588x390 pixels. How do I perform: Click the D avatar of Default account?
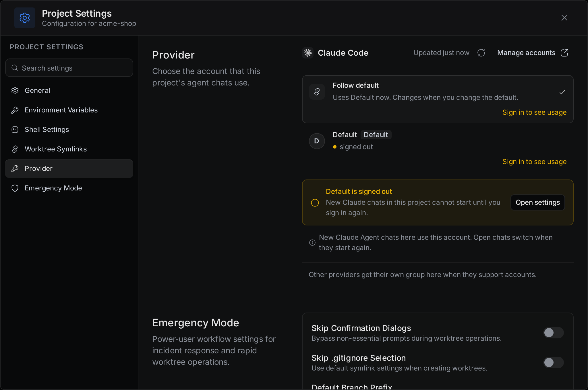317,141
